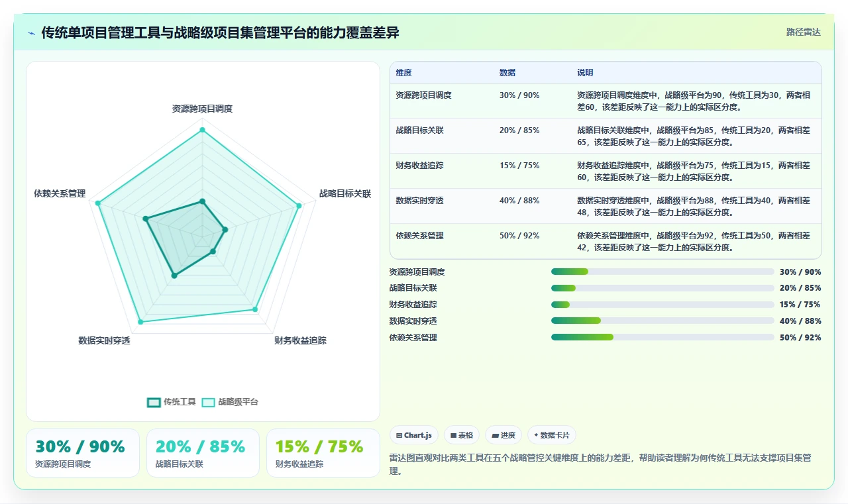Click the page title text
848x504 pixels.
pyautogui.click(x=221, y=33)
